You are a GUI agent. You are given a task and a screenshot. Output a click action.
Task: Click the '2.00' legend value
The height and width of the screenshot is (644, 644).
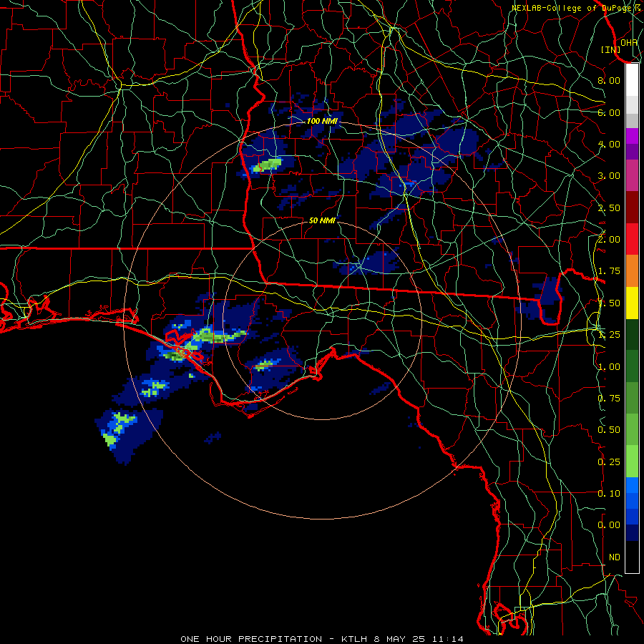coord(609,240)
